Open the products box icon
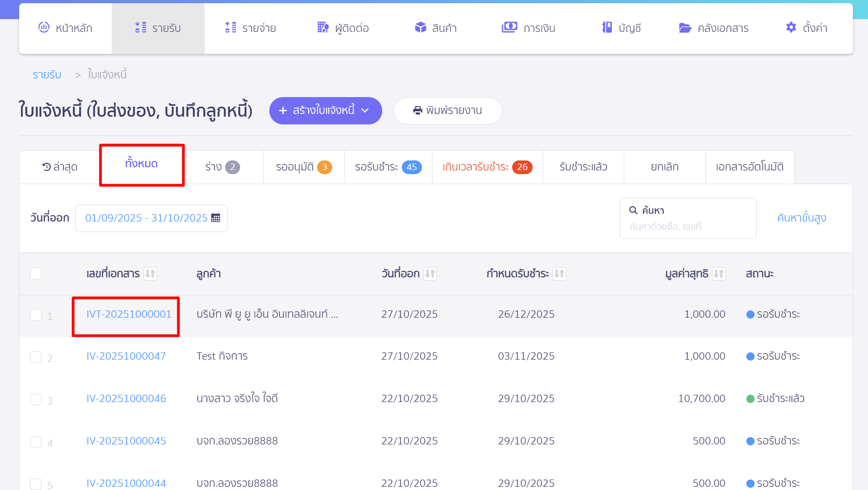Viewport: 868px width, 490px height. pyautogui.click(x=420, y=27)
